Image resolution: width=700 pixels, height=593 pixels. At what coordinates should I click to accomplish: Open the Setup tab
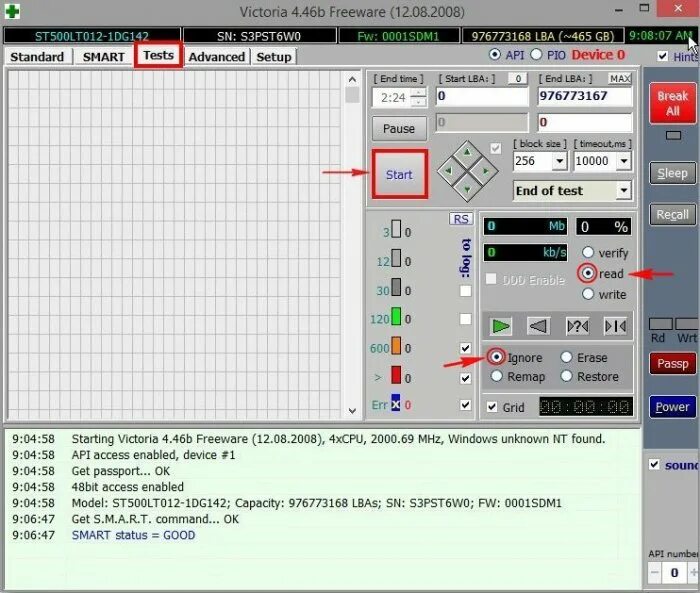[274, 57]
